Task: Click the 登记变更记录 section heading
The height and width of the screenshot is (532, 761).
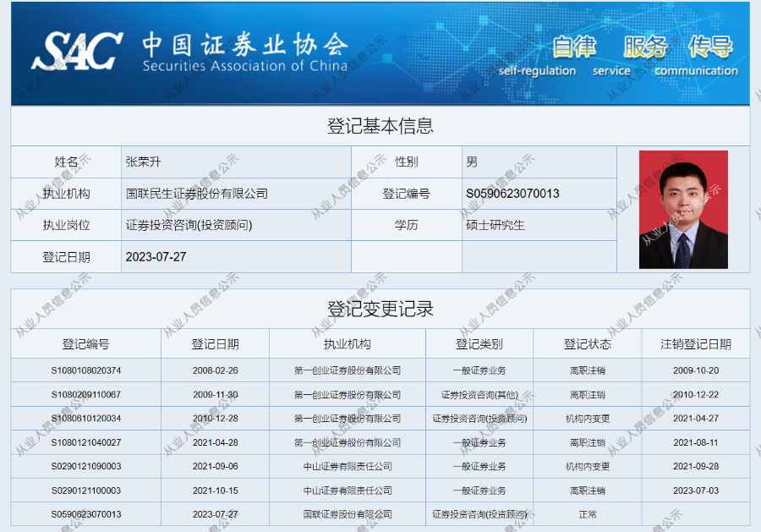Action: click(x=380, y=309)
